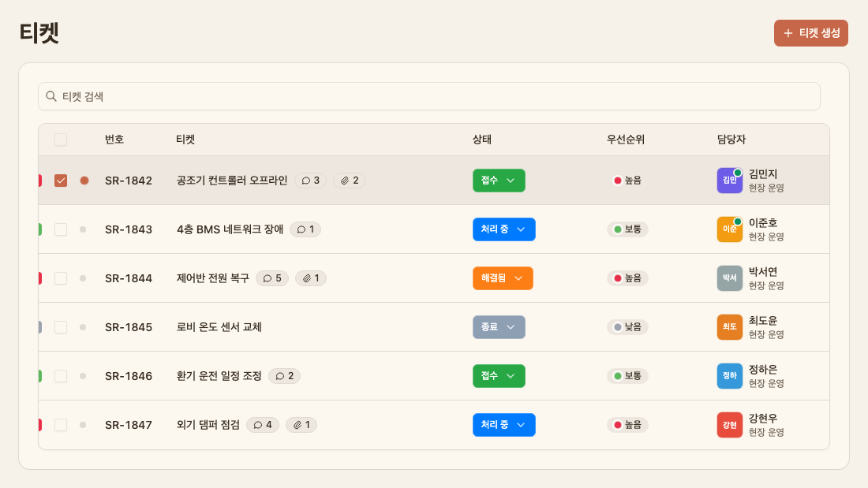Sort by the 상태 column header
Image resolution: width=868 pixels, height=488 pixels.
[x=482, y=140]
